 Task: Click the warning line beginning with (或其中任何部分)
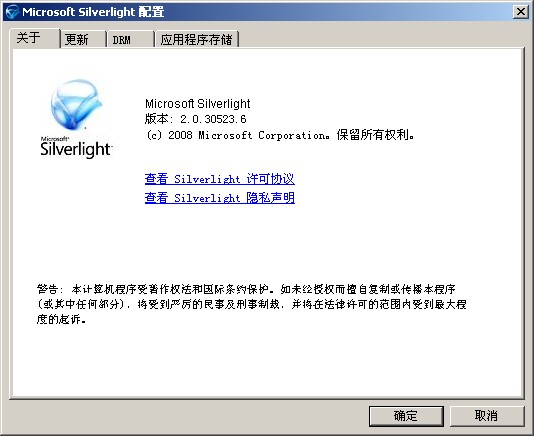251,304
